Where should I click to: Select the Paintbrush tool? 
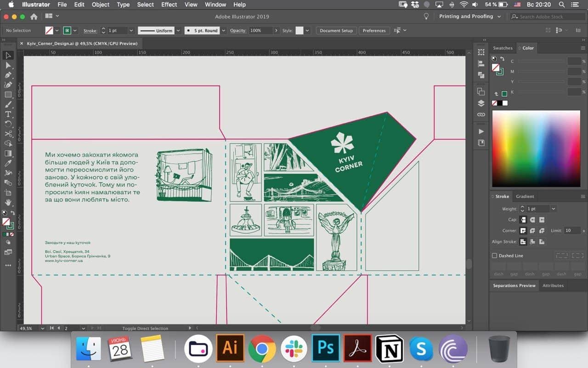click(8, 104)
